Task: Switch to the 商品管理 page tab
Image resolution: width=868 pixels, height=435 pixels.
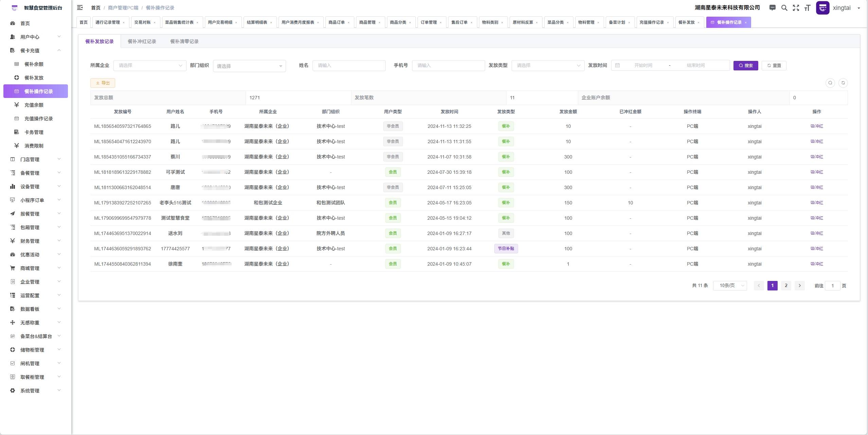Action: 368,22
